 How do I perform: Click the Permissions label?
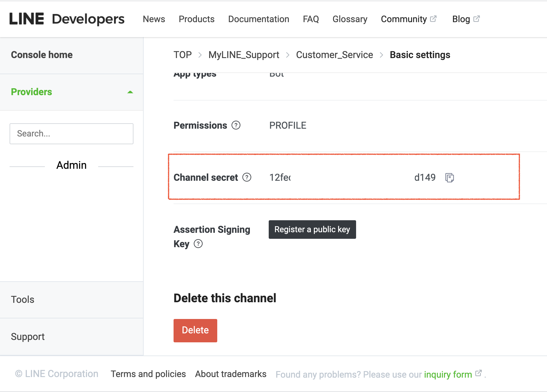[200, 125]
